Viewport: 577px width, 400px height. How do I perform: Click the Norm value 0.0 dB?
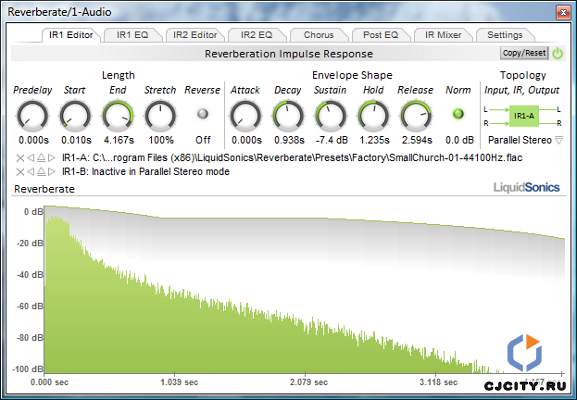pyautogui.click(x=459, y=140)
